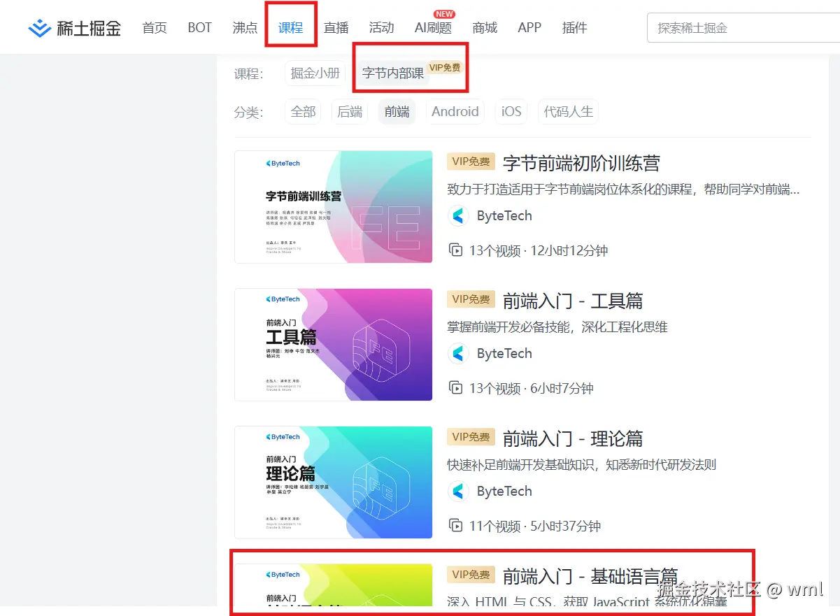Click text 13个视频 · 6小时7分钟
The width and height of the screenshot is (840, 616).
[x=532, y=388]
